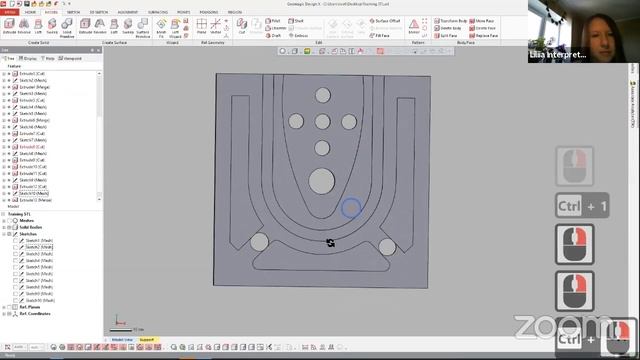Click the Split Face command

(x=446, y=36)
